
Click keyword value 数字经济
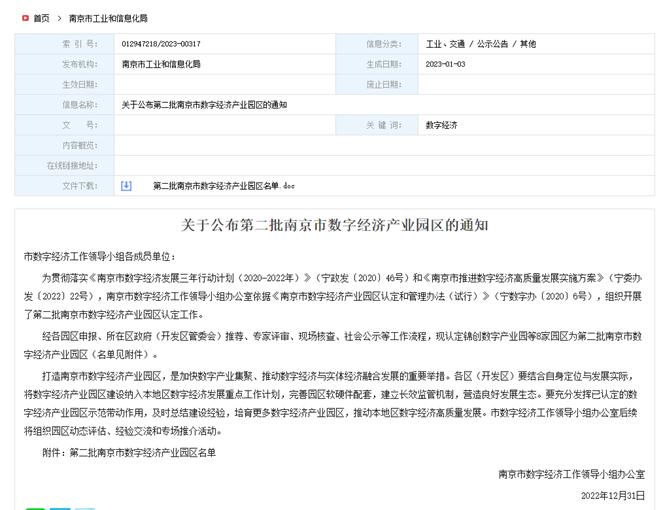441,125
